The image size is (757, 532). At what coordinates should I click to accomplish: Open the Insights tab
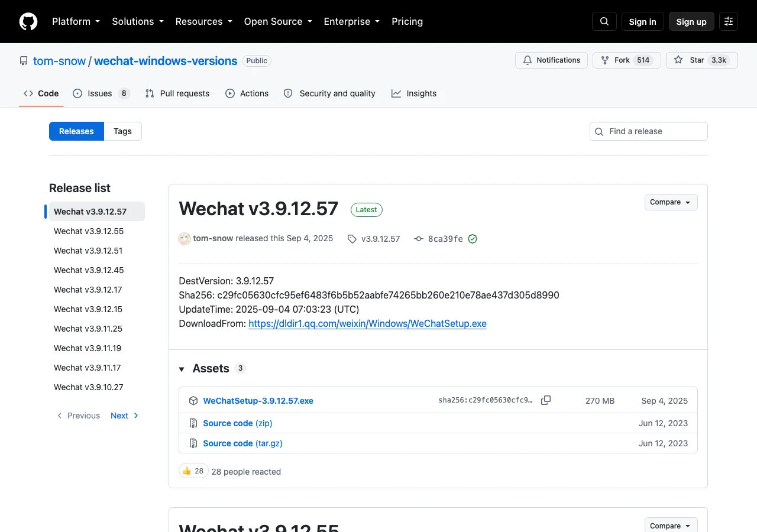414,93
